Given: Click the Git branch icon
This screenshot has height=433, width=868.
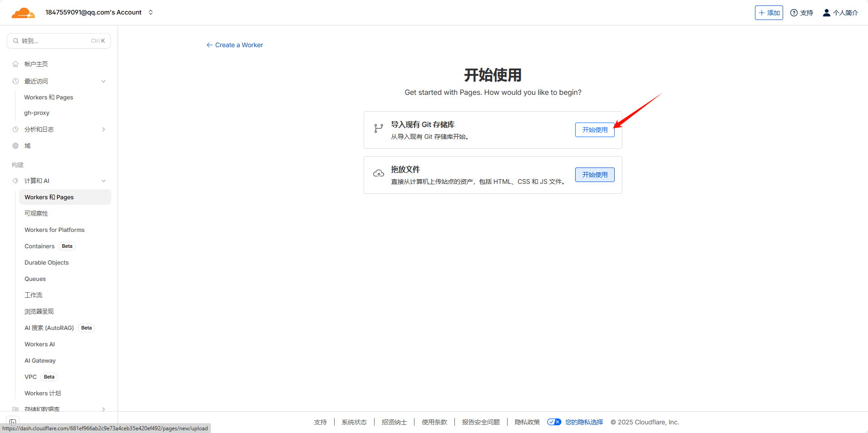Looking at the screenshot, I should point(378,129).
